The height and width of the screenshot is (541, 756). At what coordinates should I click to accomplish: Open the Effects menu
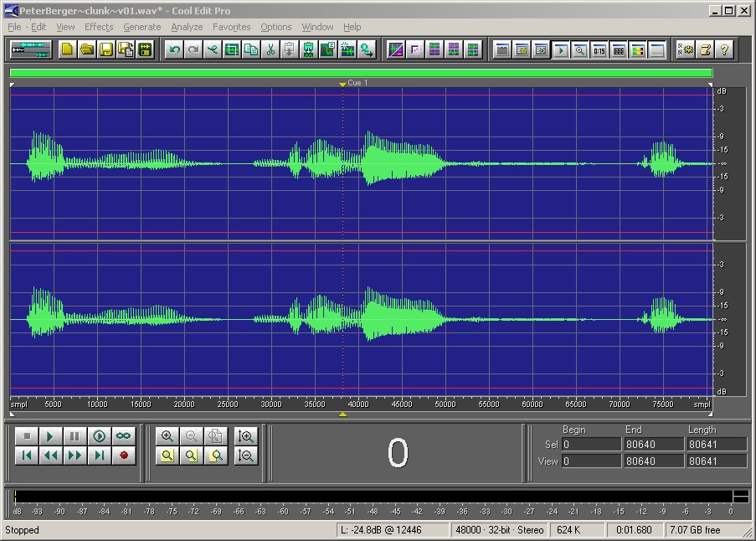(98, 27)
